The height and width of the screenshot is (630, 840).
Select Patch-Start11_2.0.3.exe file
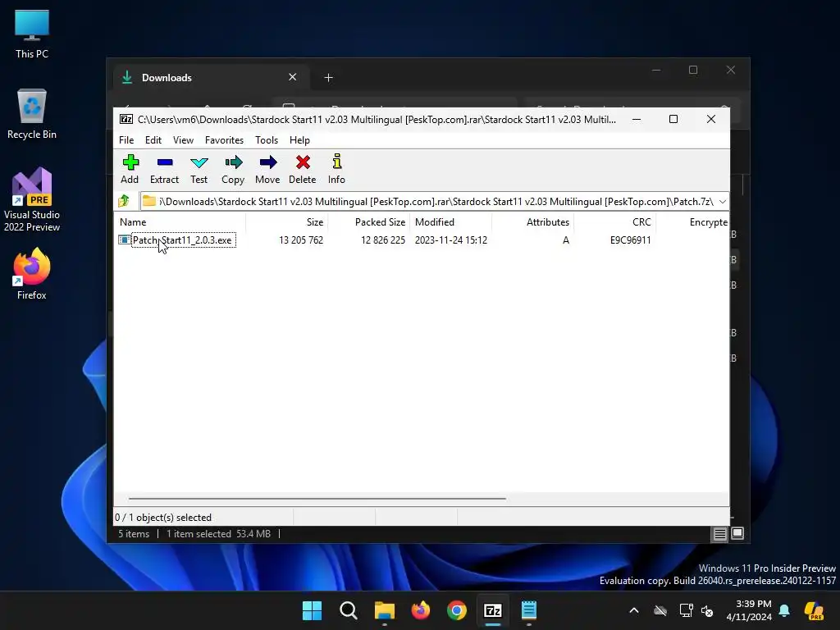click(x=182, y=240)
